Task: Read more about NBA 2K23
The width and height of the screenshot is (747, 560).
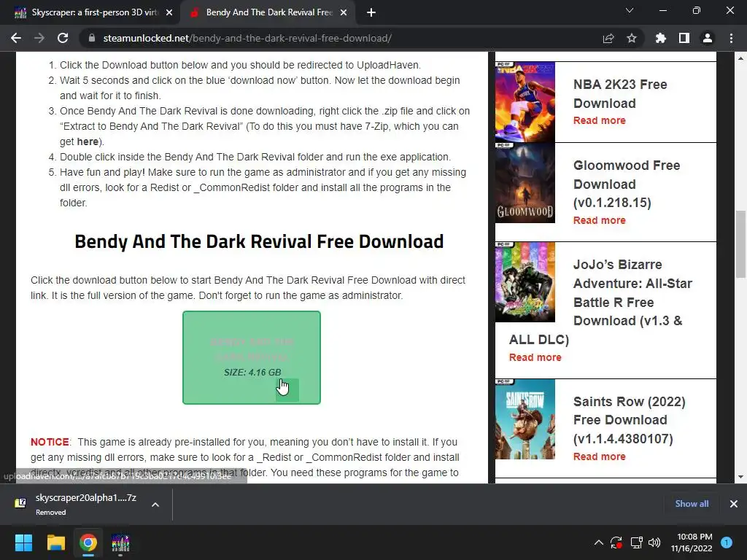Action: [600, 120]
